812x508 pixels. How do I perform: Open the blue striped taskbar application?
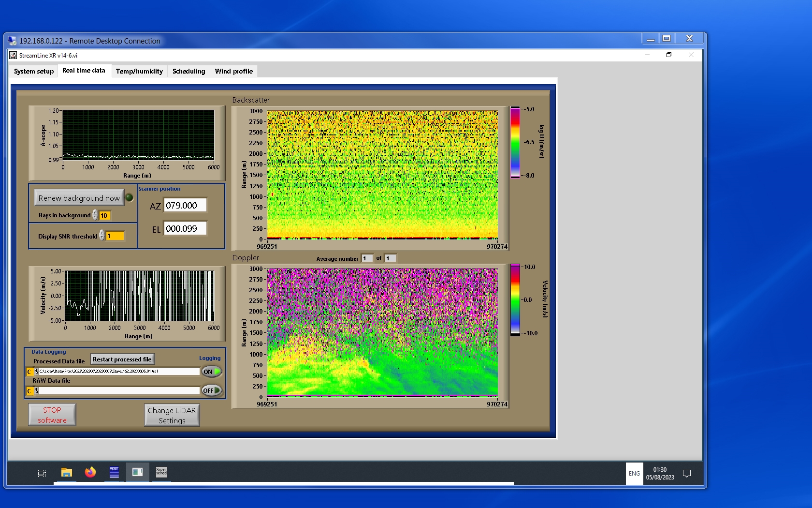point(114,472)
